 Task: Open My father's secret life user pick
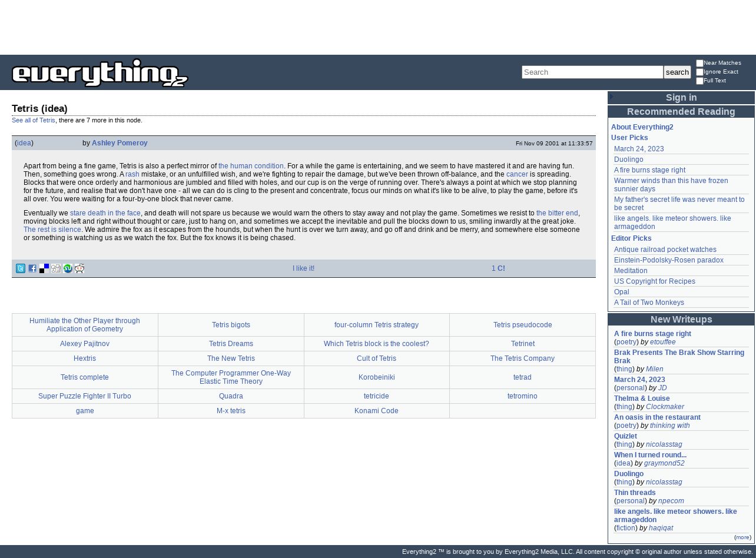pyautogui.click(x=679, y=204)
